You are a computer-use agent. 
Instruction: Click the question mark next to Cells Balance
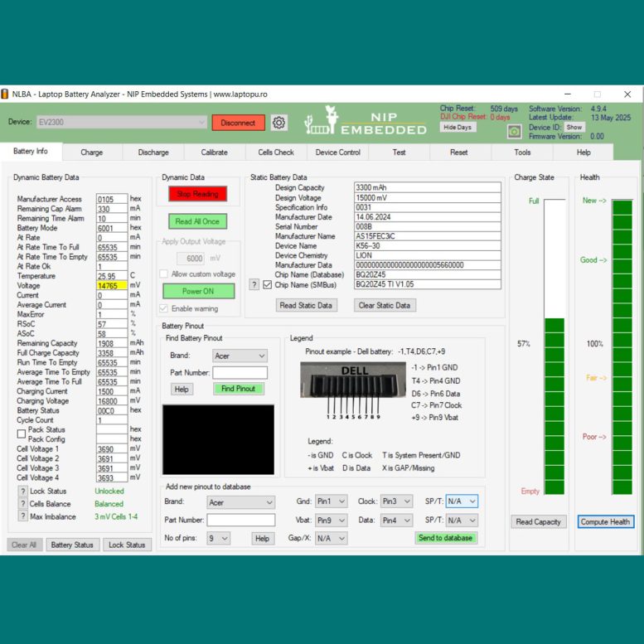click(23, 504)
